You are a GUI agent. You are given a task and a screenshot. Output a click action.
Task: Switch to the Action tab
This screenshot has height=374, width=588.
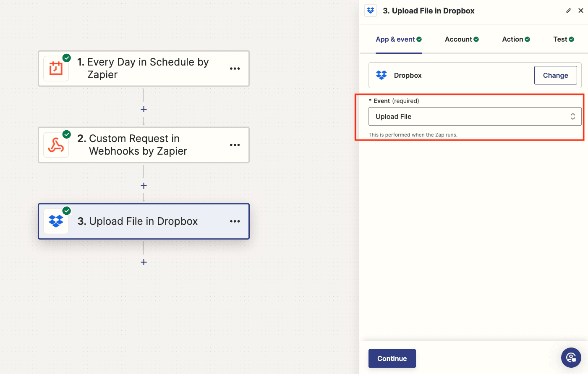click(516, 39)
